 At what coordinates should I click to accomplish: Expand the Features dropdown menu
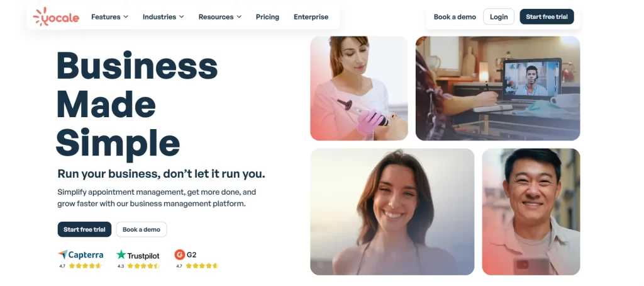pos(109,17)
